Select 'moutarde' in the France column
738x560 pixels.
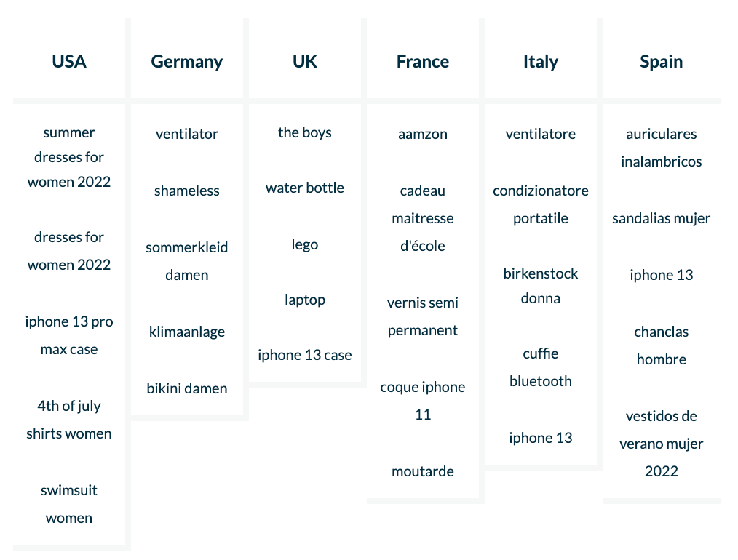pos(423,471)
